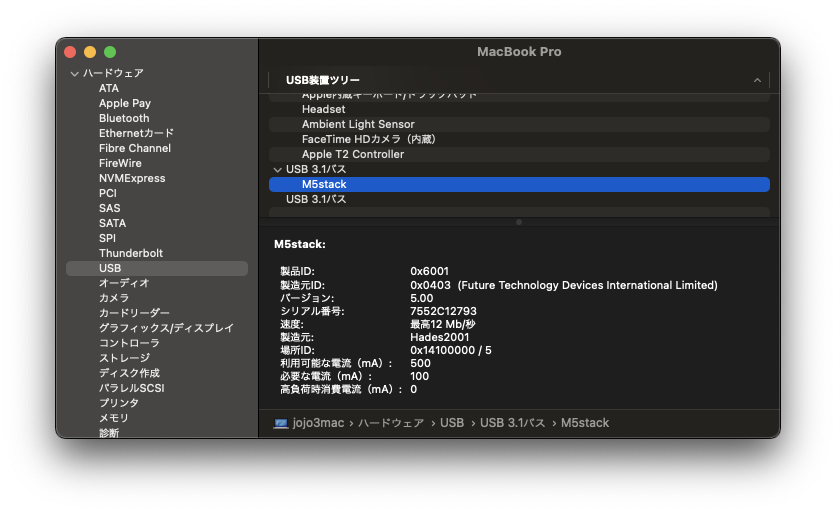Select Ambient Light Sensor device row
The image size is (836, 512).
(x=519, y=124)
